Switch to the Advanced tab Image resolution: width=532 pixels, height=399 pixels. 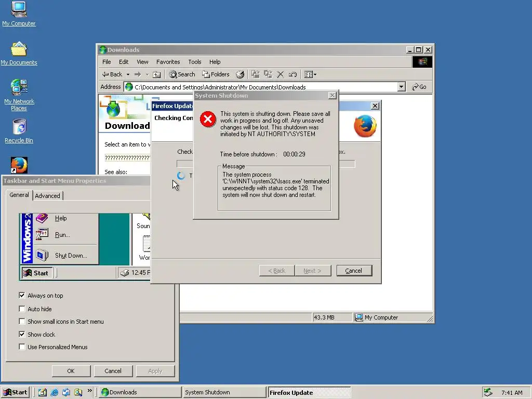(x=47, y=196)
